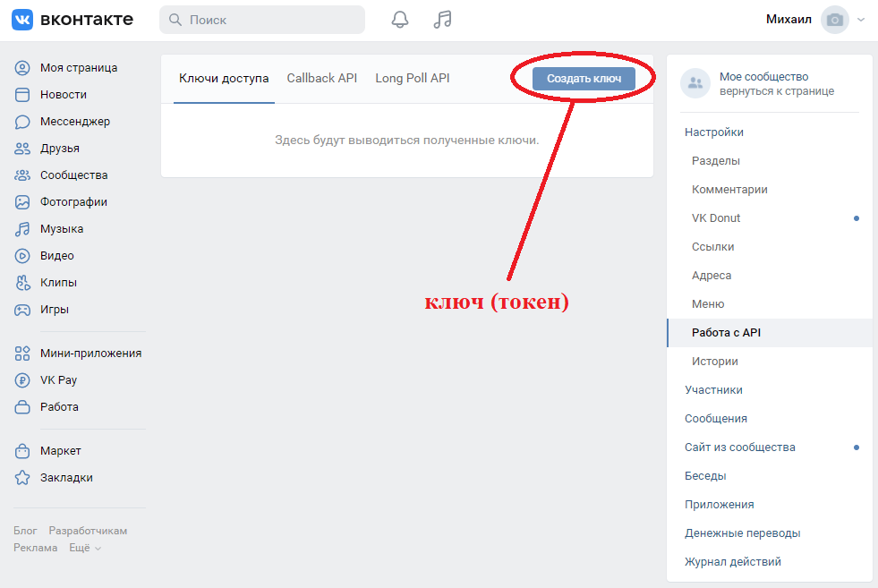Switch to the Long Poll API tab
878x588 pixels.
point(412,79)
